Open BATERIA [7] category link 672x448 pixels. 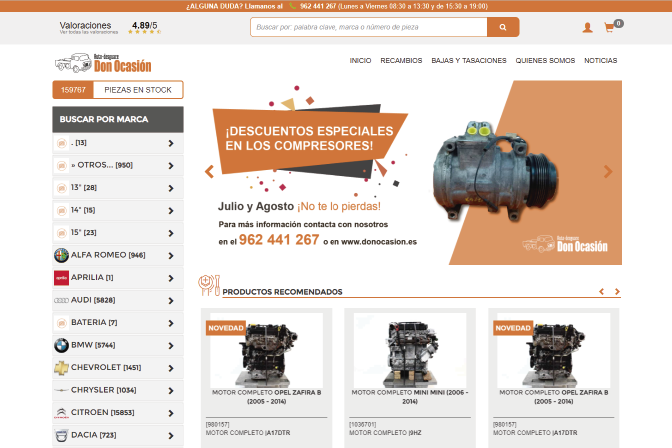click(x=94, y=322)
